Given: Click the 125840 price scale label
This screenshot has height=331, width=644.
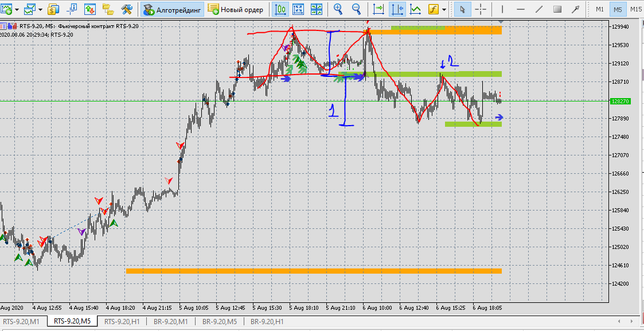Looking at the screenshot, I should (x=620, y=211).
